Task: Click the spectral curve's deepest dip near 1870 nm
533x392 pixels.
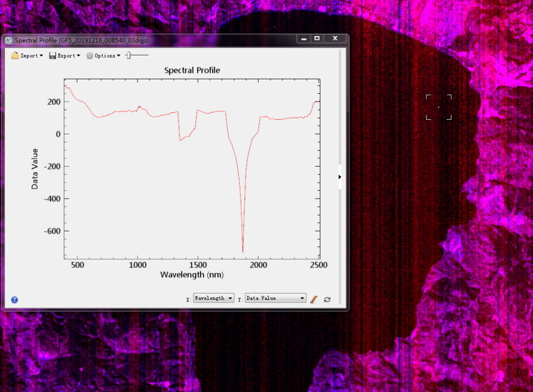Action: point(243,250)
